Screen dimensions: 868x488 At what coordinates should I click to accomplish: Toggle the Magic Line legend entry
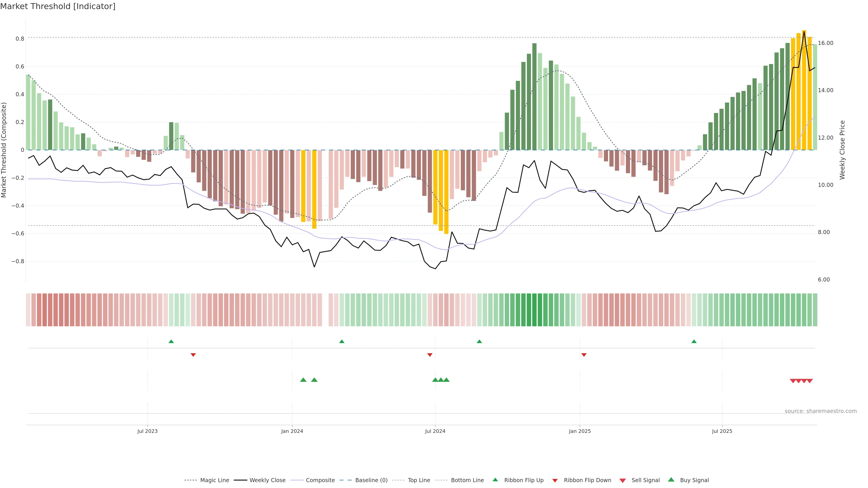click(214, 480)
